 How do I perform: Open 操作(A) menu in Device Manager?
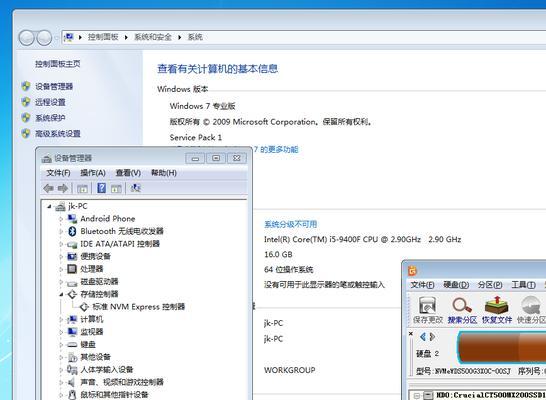[93, 173]
